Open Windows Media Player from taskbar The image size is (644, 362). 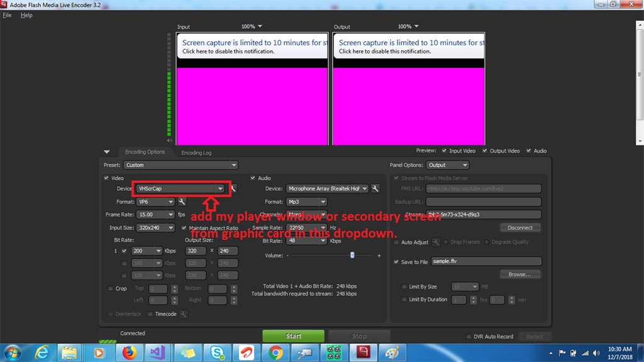pos(99,353)
